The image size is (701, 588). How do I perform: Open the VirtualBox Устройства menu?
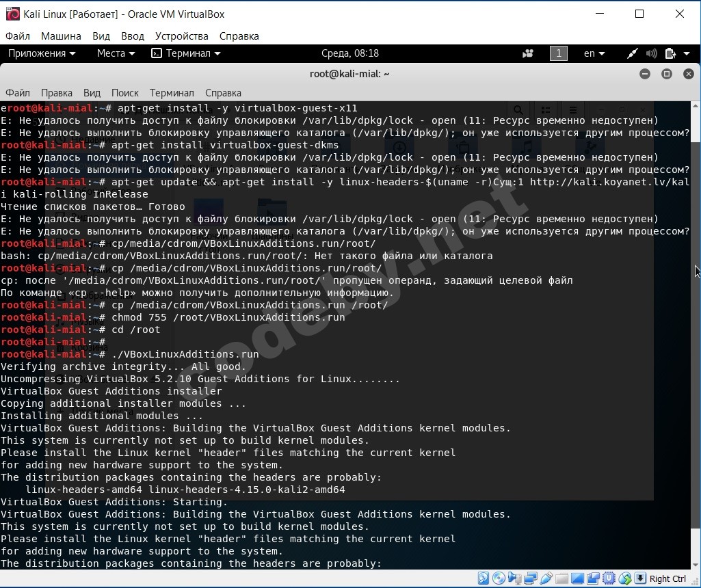(x=181, y=36)
